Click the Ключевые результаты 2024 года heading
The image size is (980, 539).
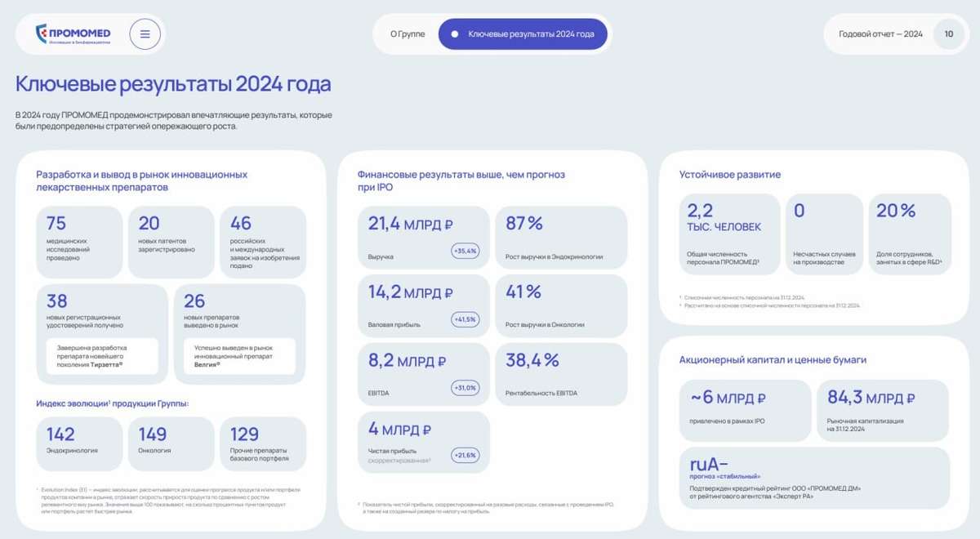pos(173,84)
